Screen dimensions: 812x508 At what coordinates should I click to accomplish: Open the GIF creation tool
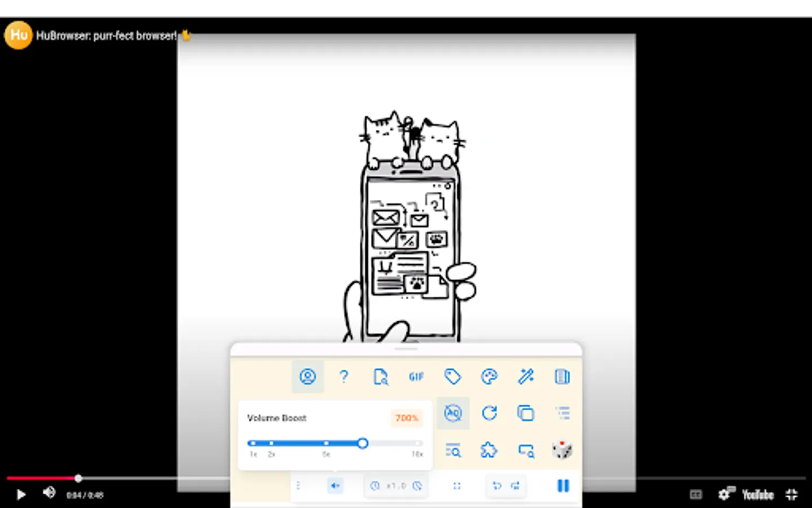pos(416,376)
